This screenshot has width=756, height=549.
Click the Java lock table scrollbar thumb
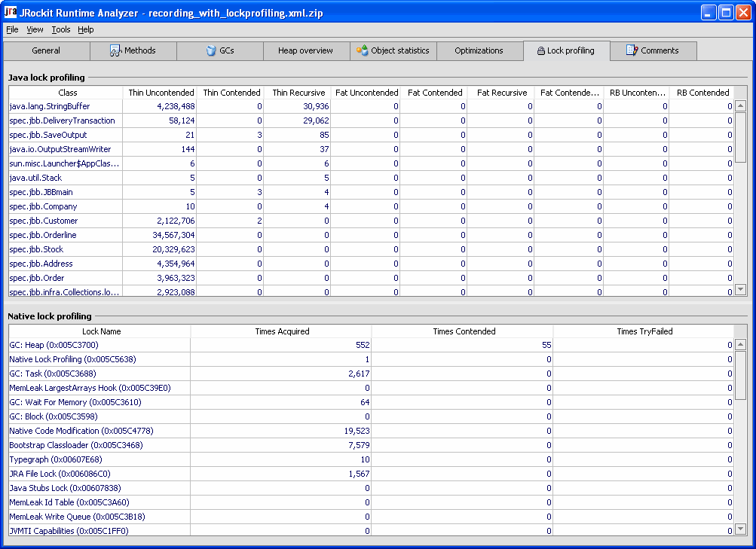coord(741,138)
